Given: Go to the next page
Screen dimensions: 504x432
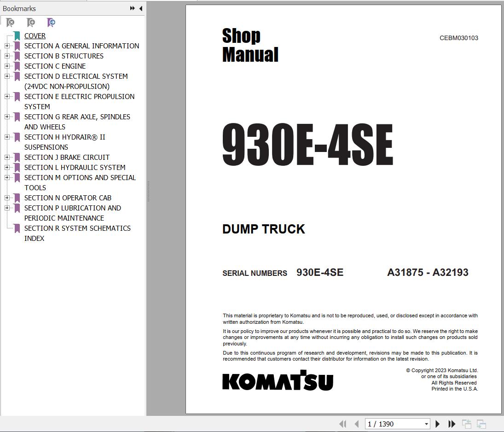Looking at the screenshot, I should (437, 424).
